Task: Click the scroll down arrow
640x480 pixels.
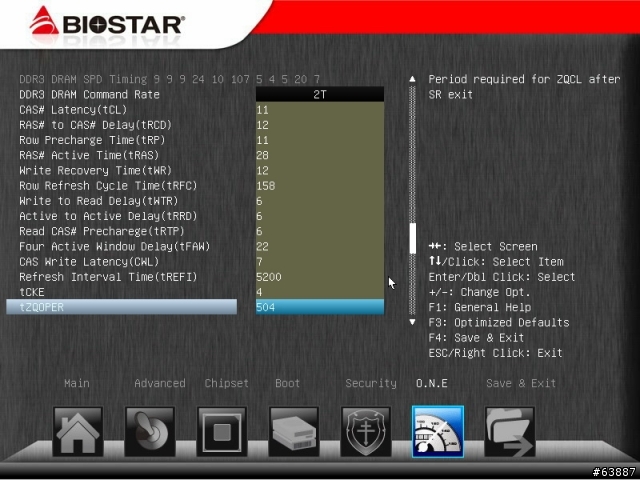Action: [x=412, y=322]
